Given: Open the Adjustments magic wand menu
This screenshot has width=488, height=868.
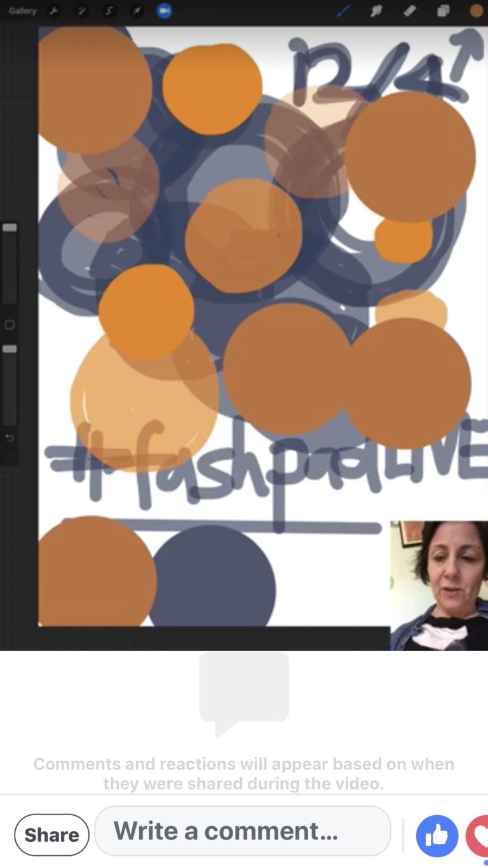Looking at the screenshot, I should 82,11.
